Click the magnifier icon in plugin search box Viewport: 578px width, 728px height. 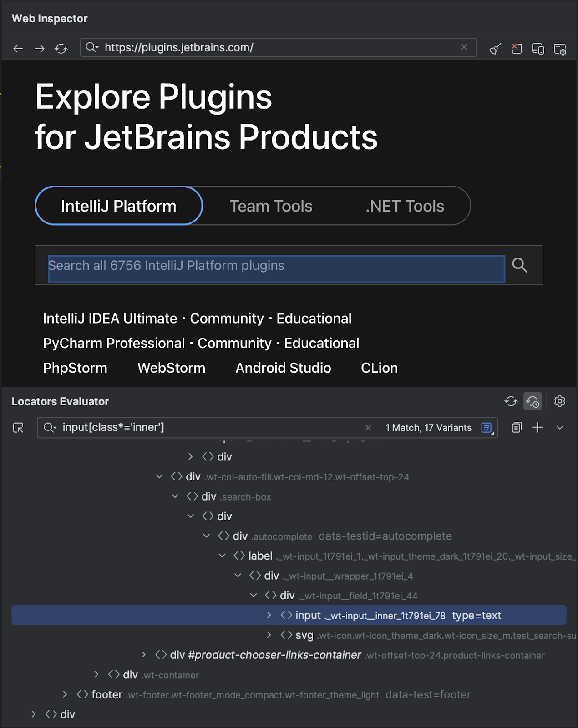(x=520, y=265)
